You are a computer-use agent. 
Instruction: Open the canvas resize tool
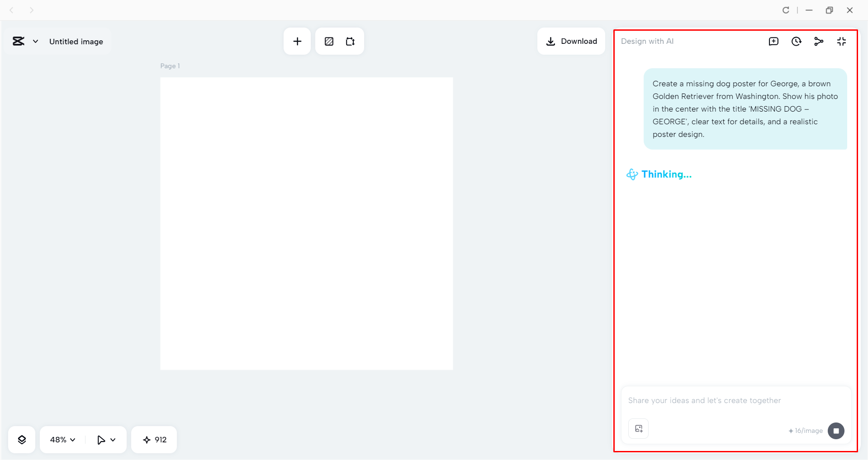click(350, 41)
